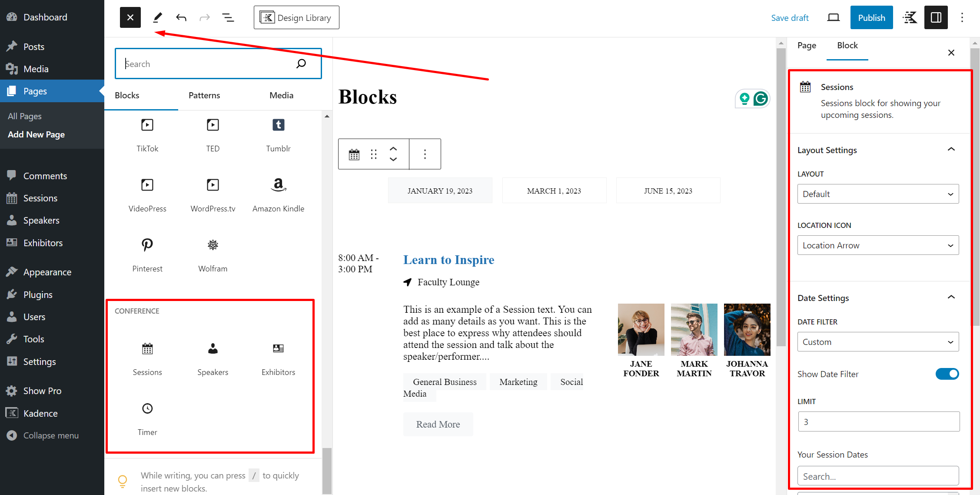
Task: Select the June 15, 2023 date tab
Action: click(668, 191)
